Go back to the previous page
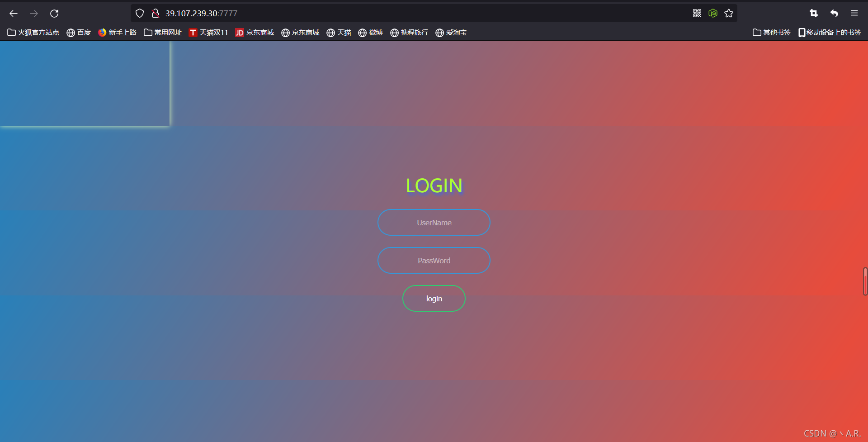The height and width of the screenshot is (442, 868). 14,14
